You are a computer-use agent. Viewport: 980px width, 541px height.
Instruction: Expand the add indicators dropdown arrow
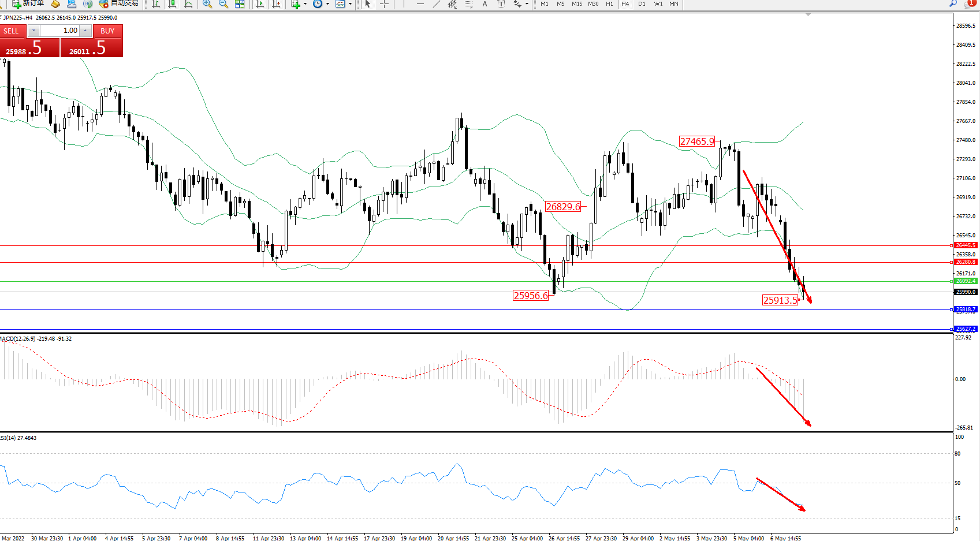(x=305, y=4)
